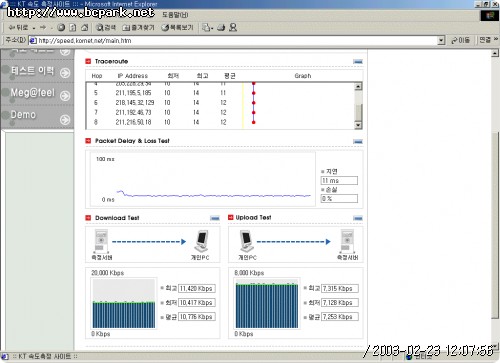500x363 pixels.
Task: Click the download speed bar chart
Action: [x=124, y=304]
